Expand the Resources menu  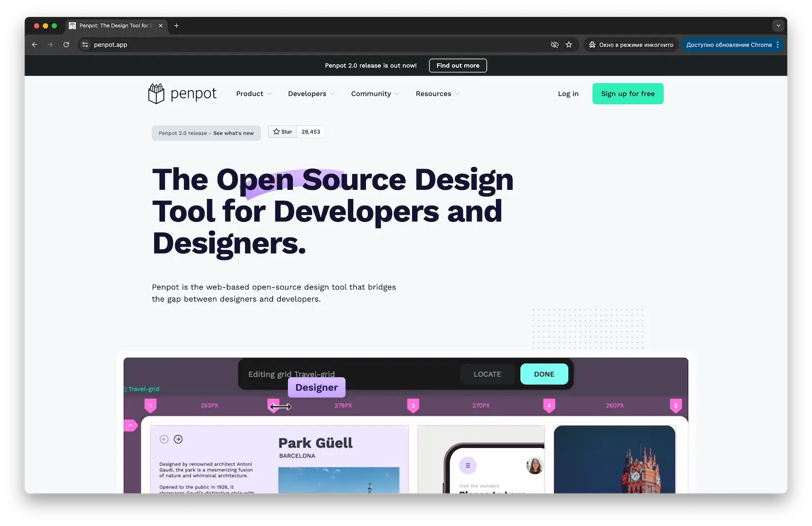point(437,93)
